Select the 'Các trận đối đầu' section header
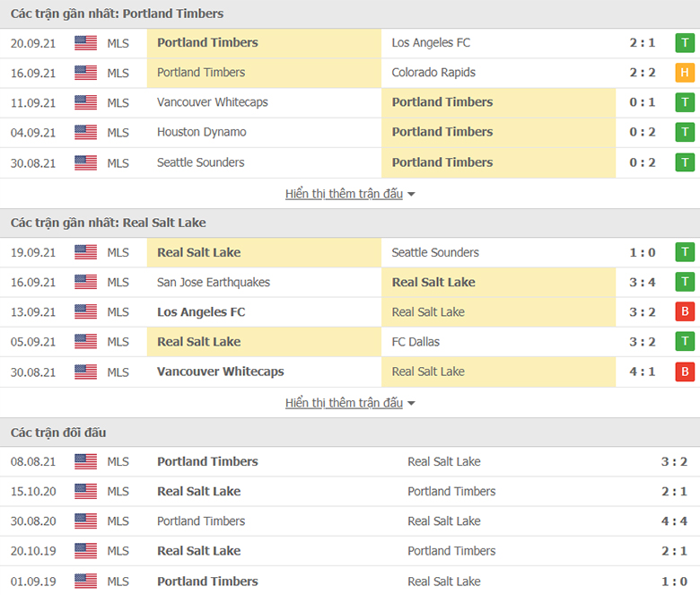This screenshot has height=595, width=700. (58, 433)
